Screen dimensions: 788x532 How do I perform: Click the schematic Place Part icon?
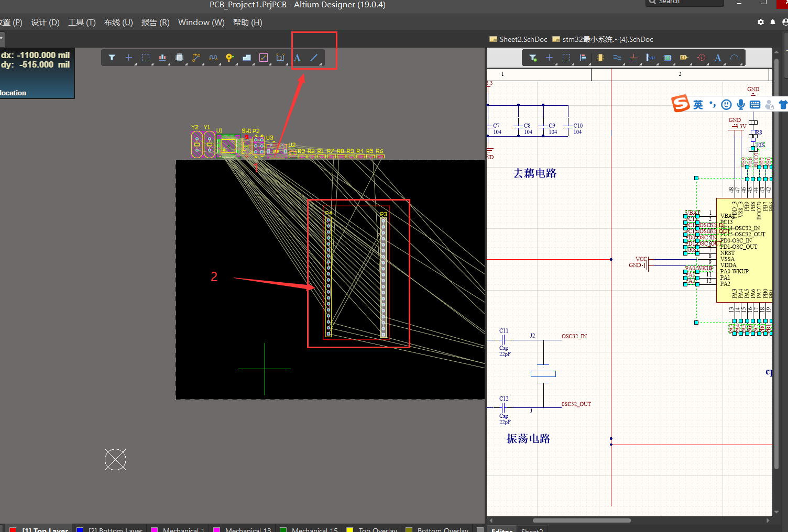[x=600, y=58]
